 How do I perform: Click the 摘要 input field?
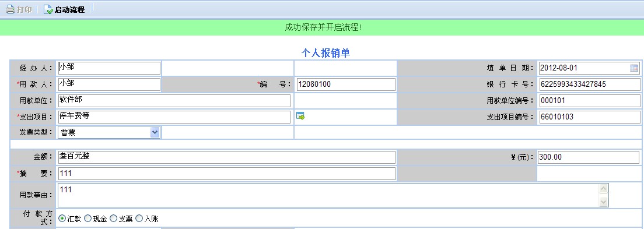[227, 174]
